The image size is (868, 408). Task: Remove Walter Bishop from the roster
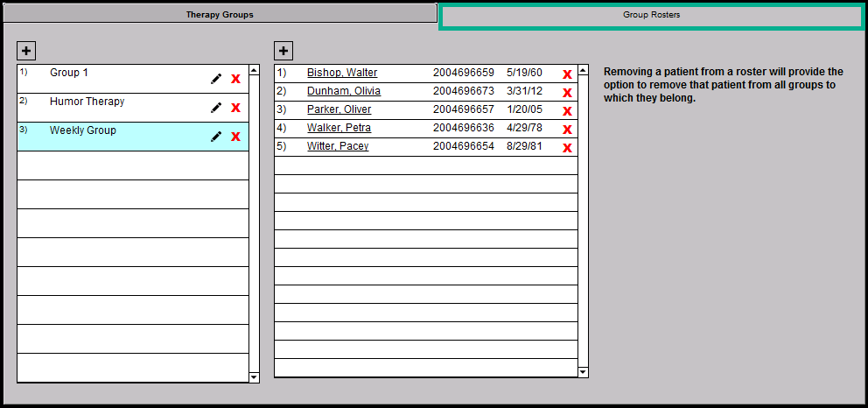[x=567, y=74]
